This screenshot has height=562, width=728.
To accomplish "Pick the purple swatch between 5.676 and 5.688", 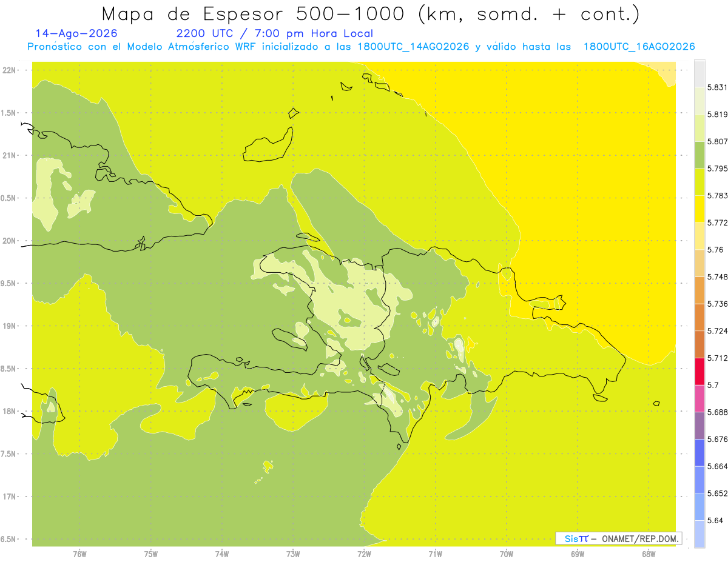I will click(x=699, y=426).
